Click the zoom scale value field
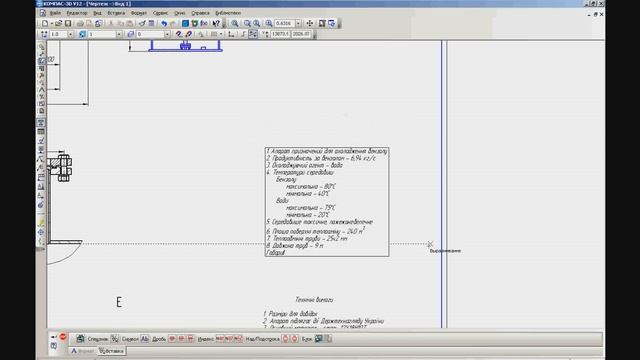The image size is (640, 360). (x=284, y=24)
